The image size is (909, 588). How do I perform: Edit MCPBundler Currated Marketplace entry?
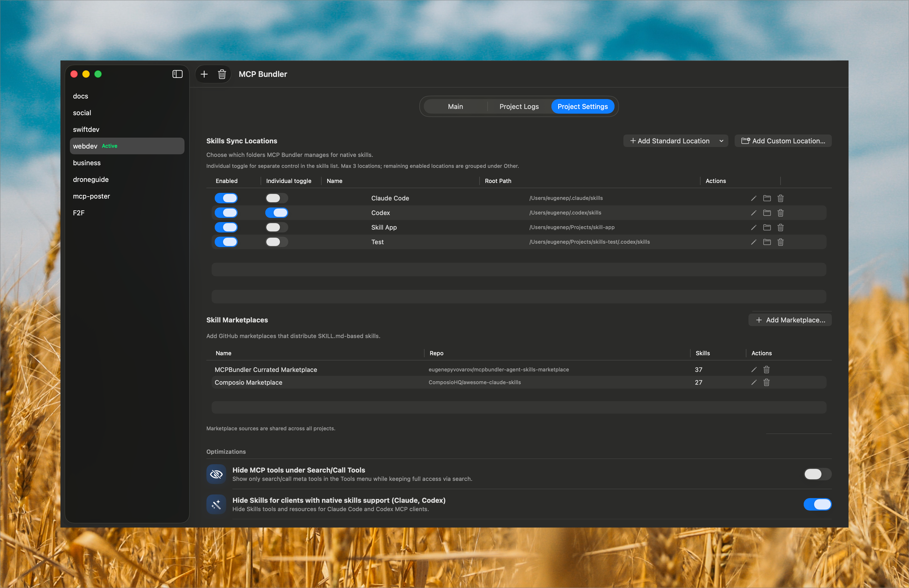click(x=754, y=370)
